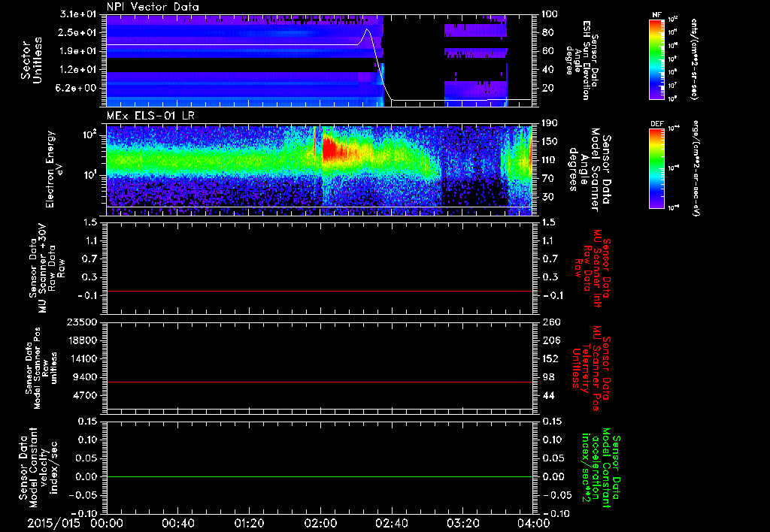This screenshot has height=532, width=770.
Task: Click the "2015/015" date label
Action: tap(53, 523)
